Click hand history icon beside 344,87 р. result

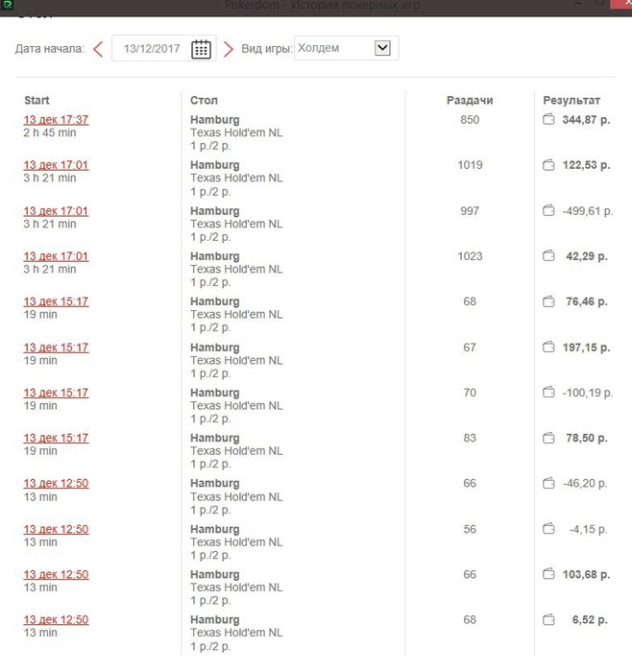click(548, 120)
